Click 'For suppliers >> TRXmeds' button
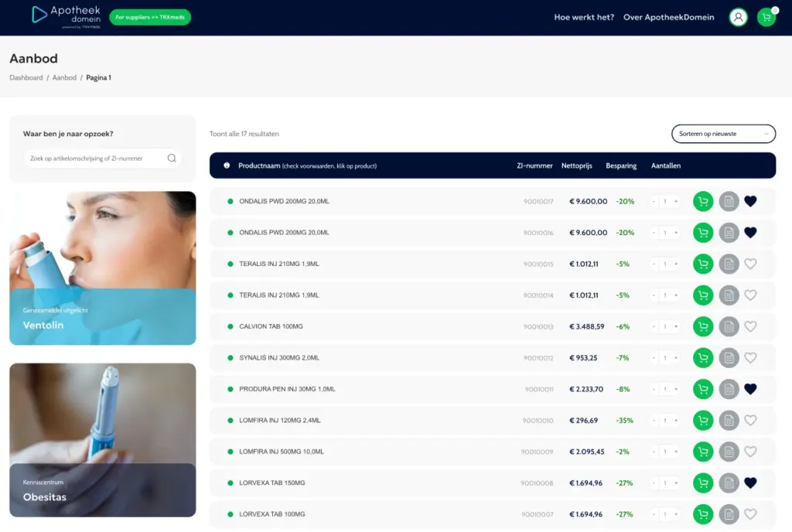Image resolution: width=792 pixels, height=532 pixels. coord(150,17)
